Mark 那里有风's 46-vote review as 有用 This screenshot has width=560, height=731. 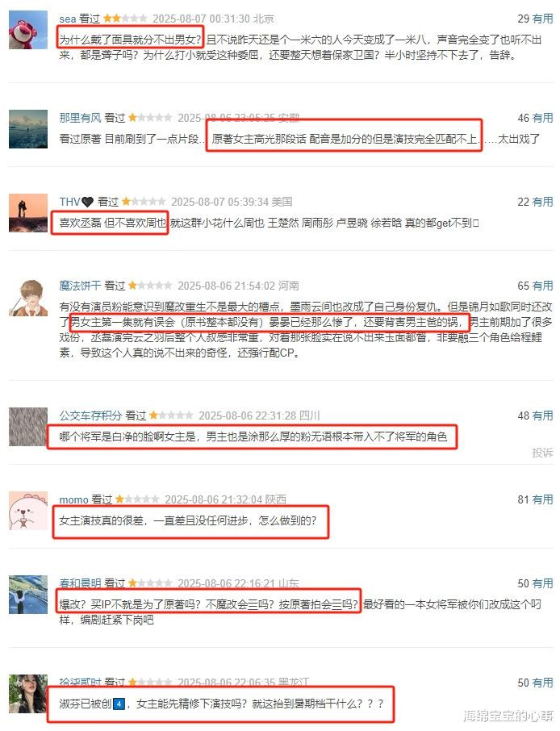tap(542, 118)
